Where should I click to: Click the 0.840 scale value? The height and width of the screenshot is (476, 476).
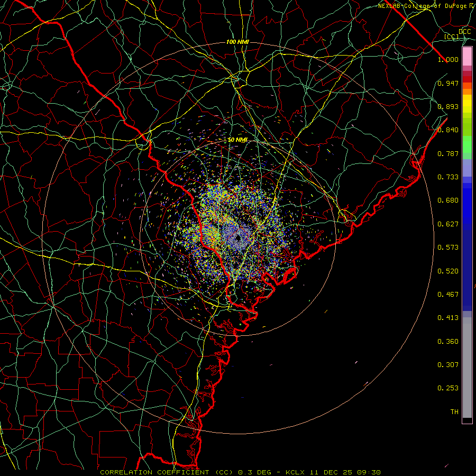[x=448, y=130]
